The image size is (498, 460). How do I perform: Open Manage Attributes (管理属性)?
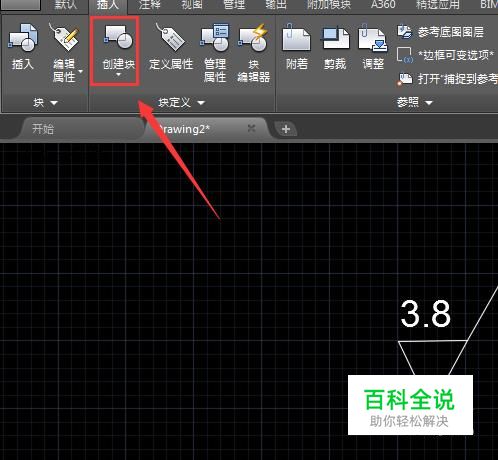pyautogui.click(x=215, y=52)
